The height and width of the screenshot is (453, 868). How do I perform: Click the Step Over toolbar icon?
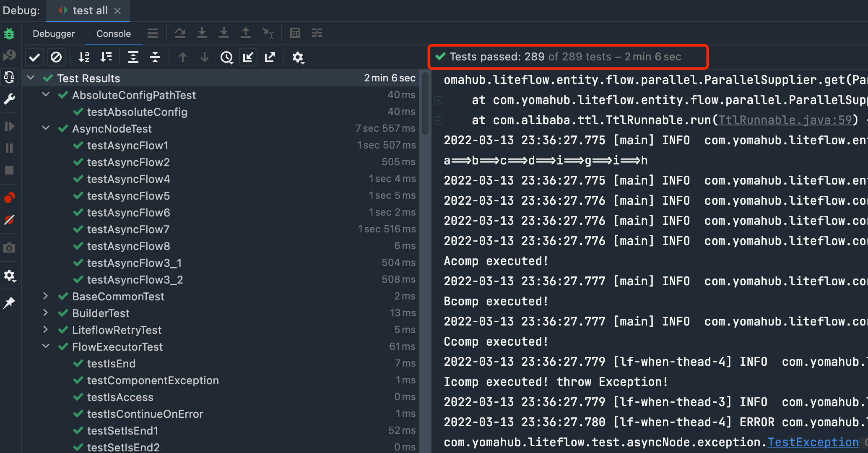click(x=180, y=33)
